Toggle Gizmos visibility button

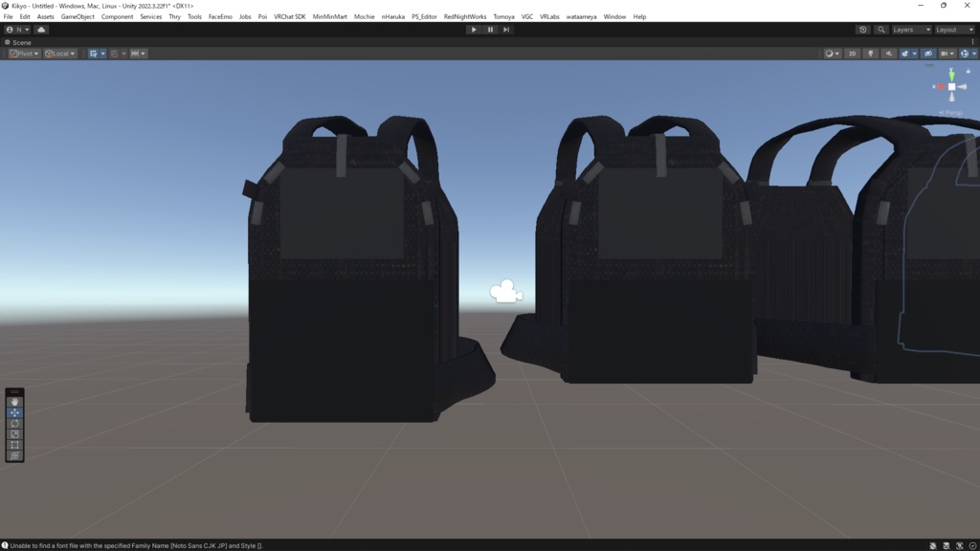965,54
